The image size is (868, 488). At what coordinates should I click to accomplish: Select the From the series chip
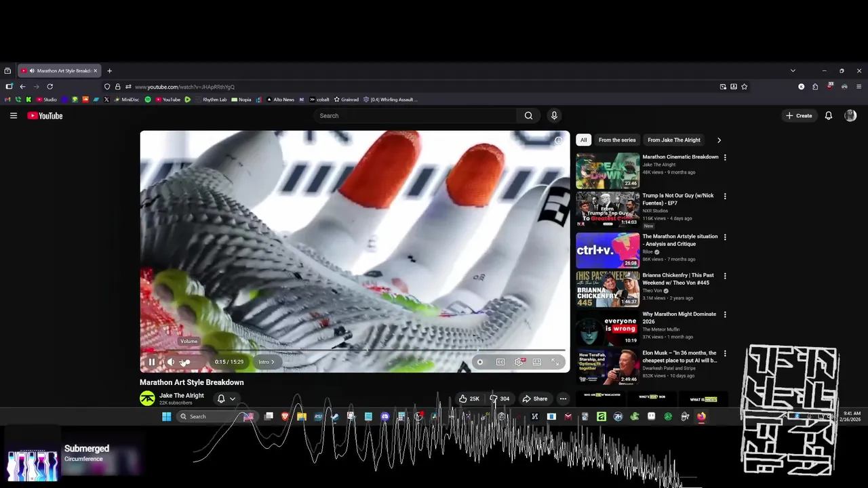[x=617, y=140]
